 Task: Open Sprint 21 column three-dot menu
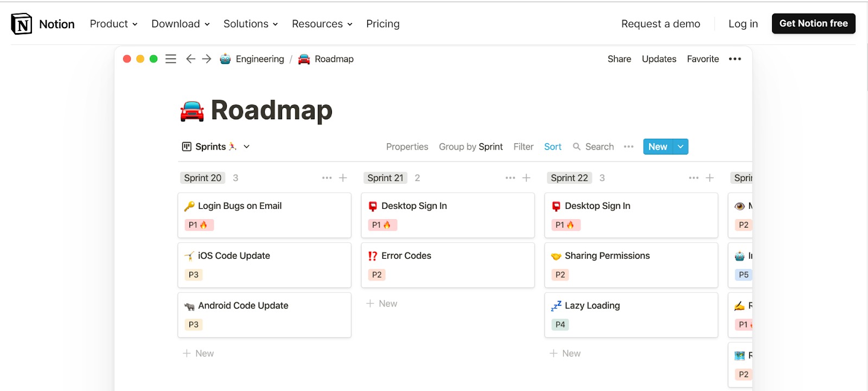click(x=510, y=178)
